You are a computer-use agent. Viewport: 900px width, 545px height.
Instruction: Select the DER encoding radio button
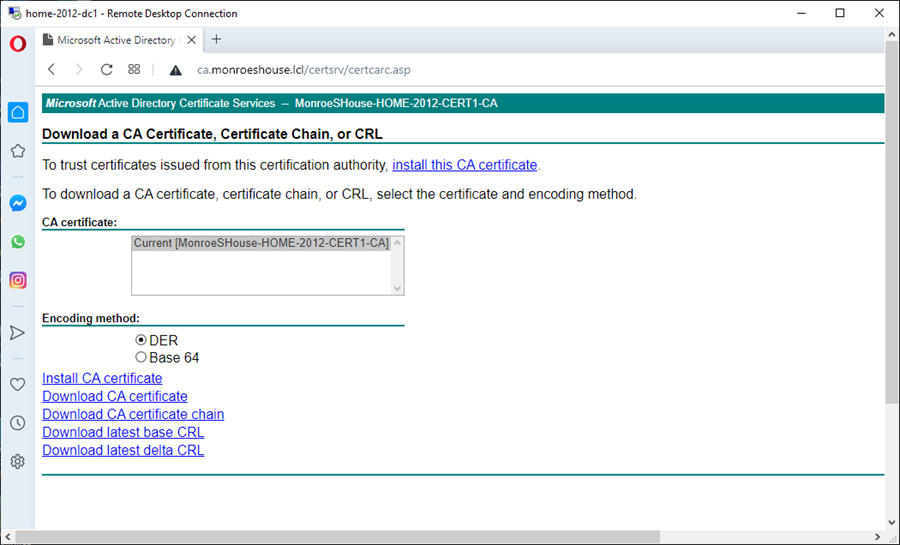click(141, 340)
